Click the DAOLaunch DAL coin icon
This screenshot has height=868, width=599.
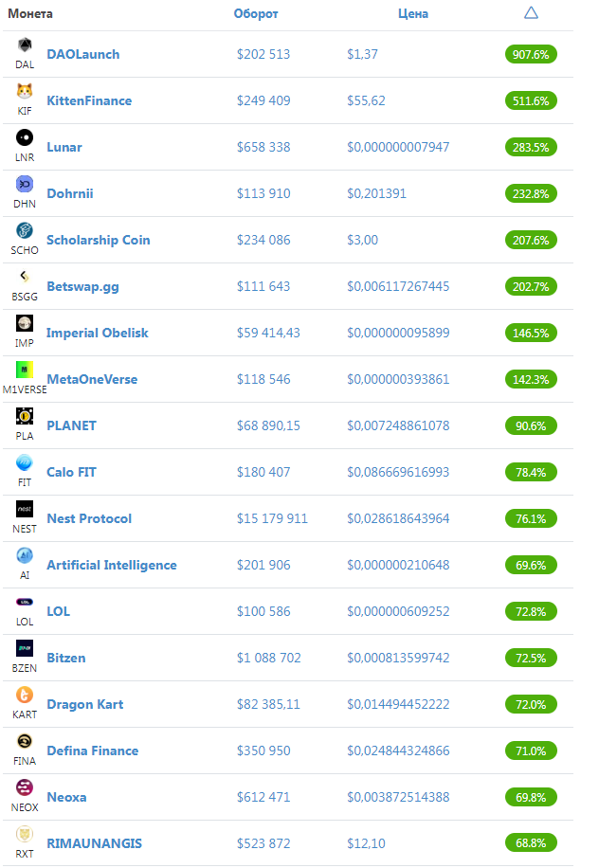[25, 45]
